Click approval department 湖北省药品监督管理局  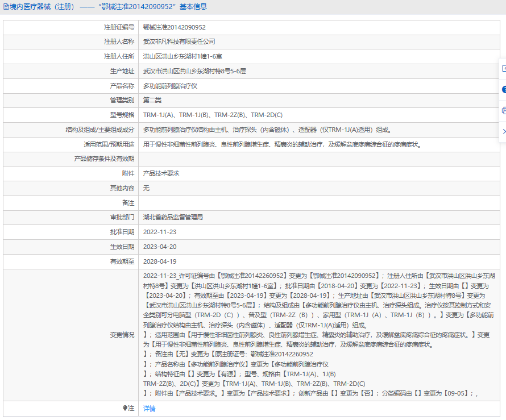point(173,217)
